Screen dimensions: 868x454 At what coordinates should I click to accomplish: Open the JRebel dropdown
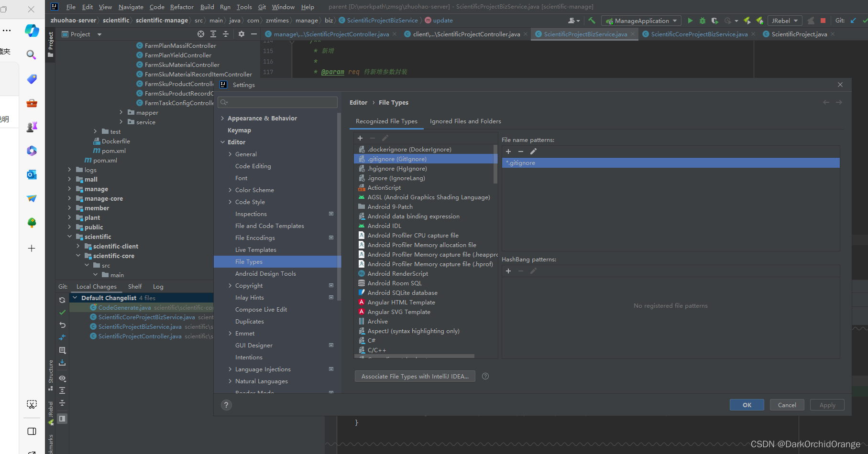pos(785,21)
